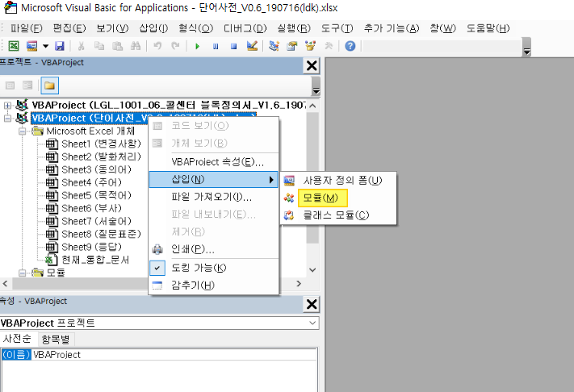Image resolution: width=574 pixels, height=392 pixels.
Task: Toggle Design Mode icon
Action: [252, 46]
